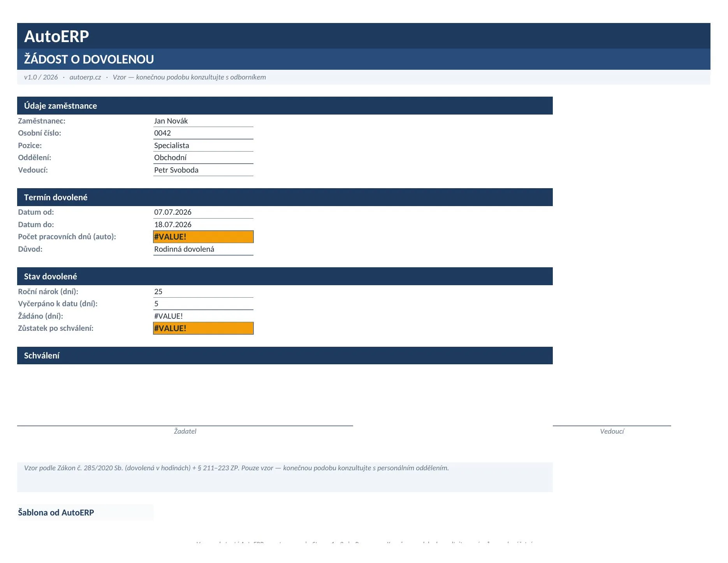Select the Oddělení: label
The image size is (728, 563).
point(35,157)
